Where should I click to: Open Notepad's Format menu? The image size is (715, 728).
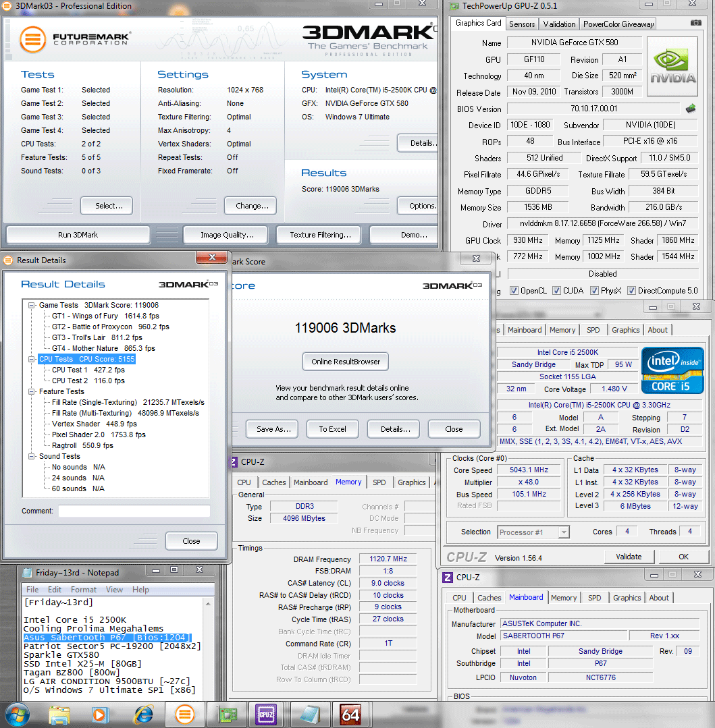click(84, 590)
